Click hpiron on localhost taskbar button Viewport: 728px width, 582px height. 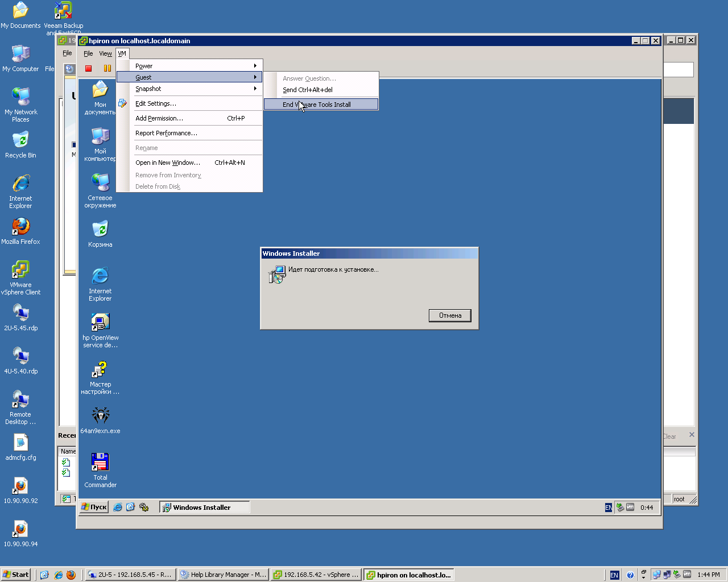coord(409,575)
